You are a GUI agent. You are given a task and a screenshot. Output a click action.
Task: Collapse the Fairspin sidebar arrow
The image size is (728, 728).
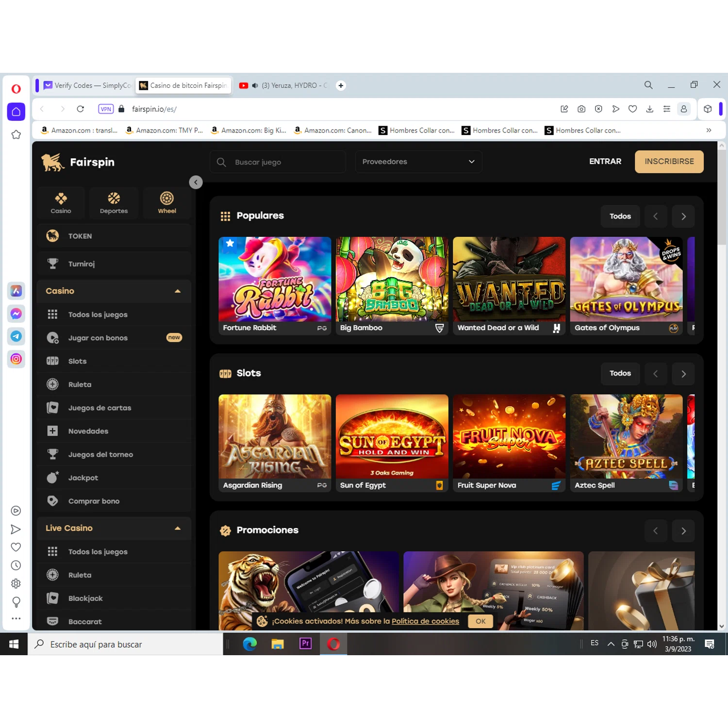[x=196, y=182]
